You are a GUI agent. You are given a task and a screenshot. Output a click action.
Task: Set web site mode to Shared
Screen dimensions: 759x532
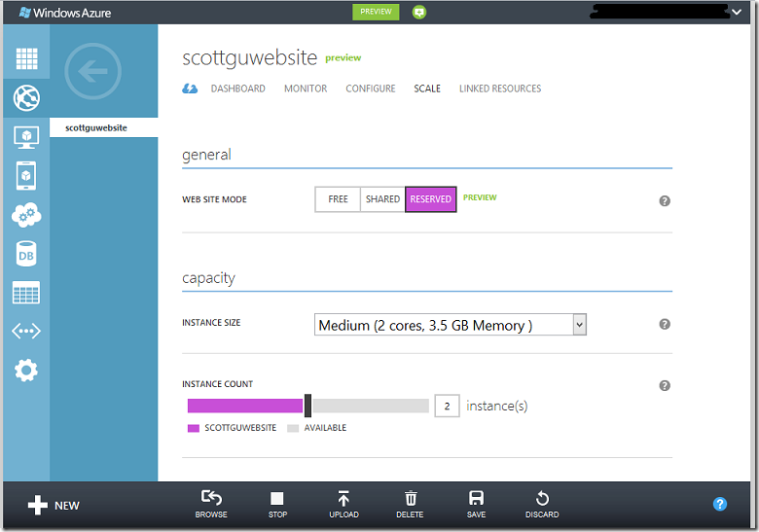click(382, 199)
